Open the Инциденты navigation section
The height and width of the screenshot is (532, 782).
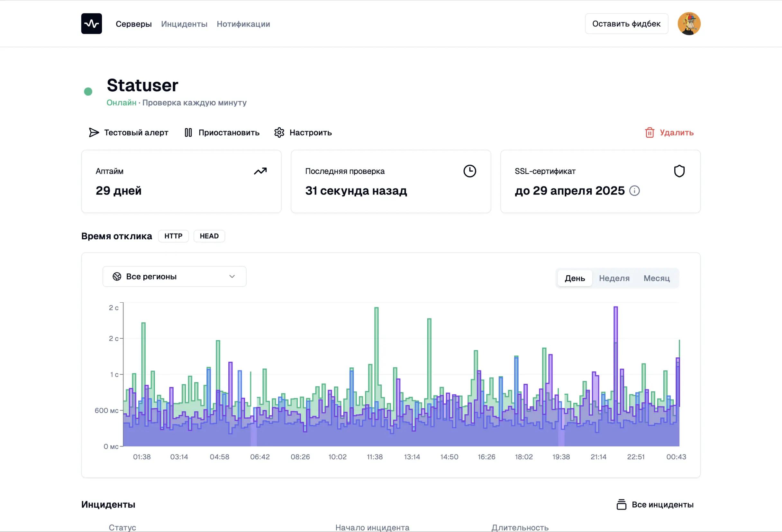[x=184, y=24]
